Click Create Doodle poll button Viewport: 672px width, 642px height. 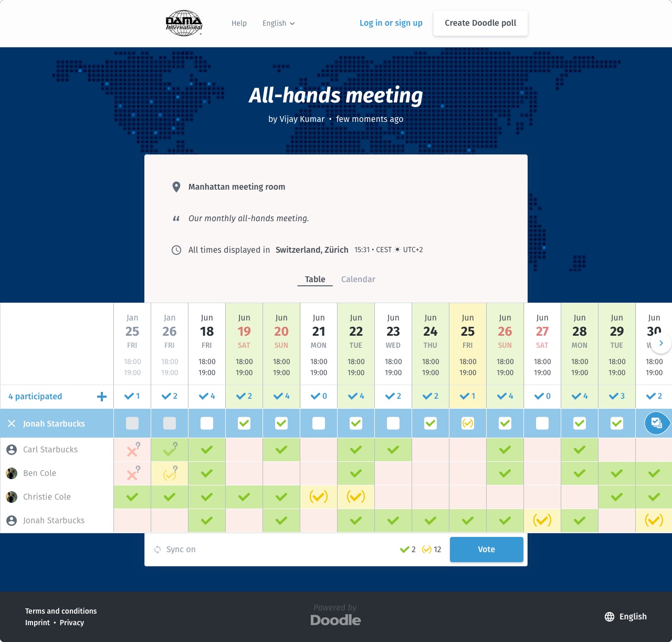click(480, 23)
